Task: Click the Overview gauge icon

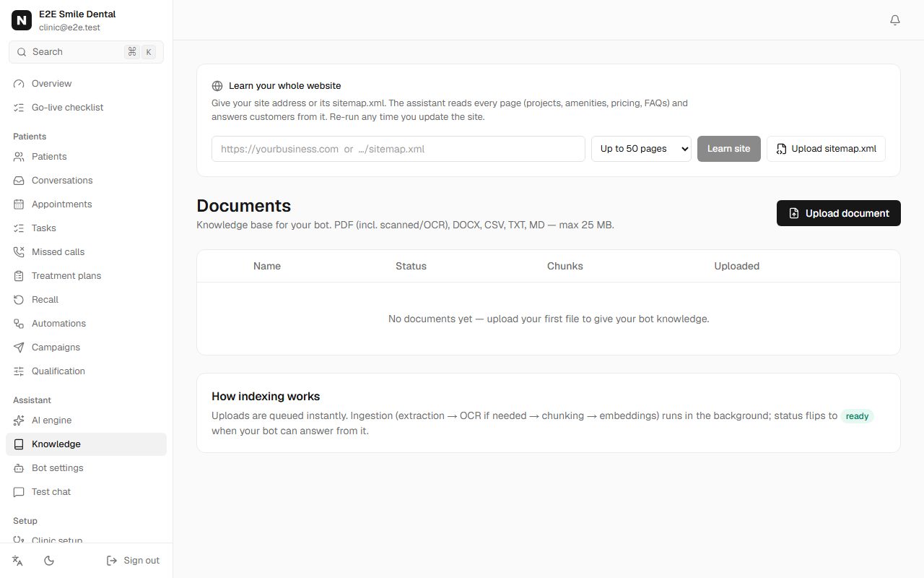Action: tap(19, 84)
